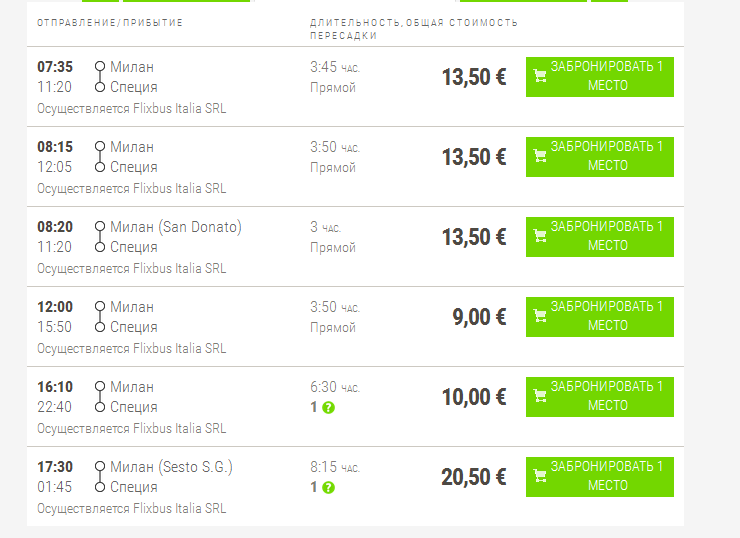The image size is (740, 538).
Task: Click the Отправление/Прибытие column header
Action: (110, 23)
